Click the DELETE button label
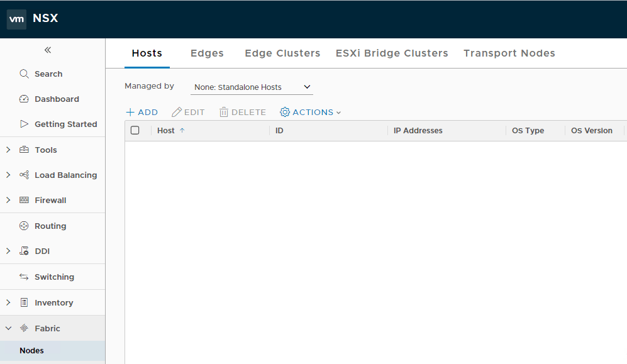This screenshot has width=627, height=364. pyautogui.click(x=248, y=113)
